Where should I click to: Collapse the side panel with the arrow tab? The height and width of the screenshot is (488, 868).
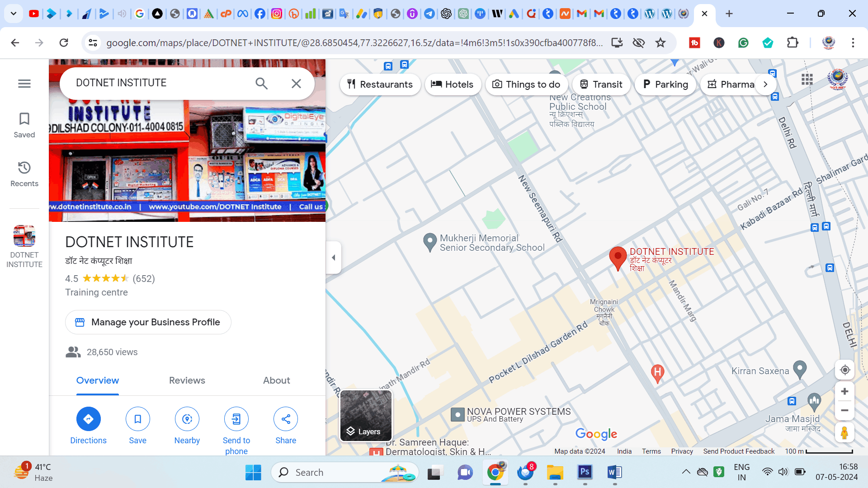point(334,258)
